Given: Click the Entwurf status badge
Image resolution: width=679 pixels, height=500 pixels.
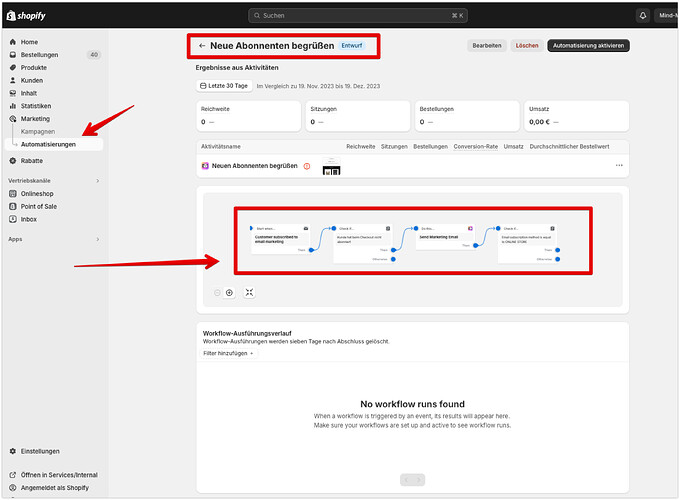Looking at the screenshot, I should click(x=352, y=45).
